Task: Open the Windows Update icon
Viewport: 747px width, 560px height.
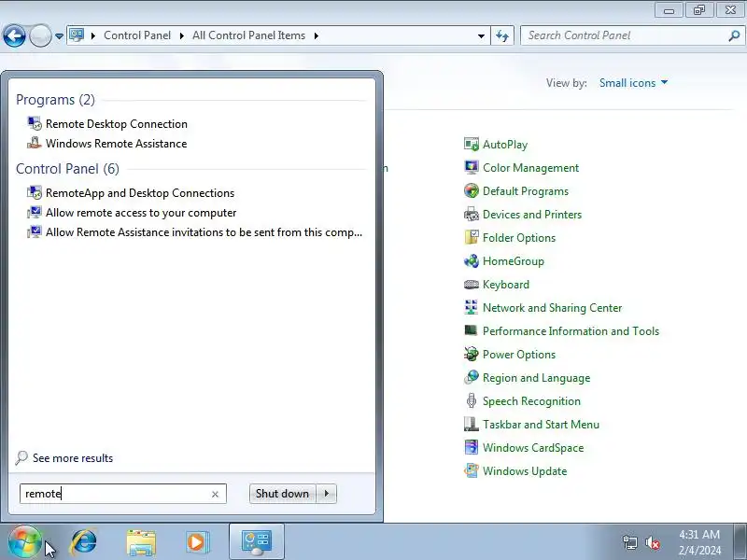Action: pos(472,471)
